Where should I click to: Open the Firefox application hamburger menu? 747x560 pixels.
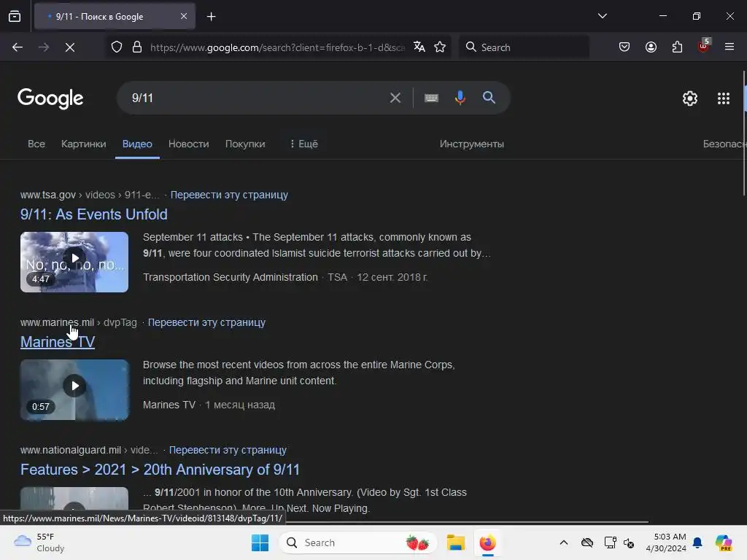(729, 47)
